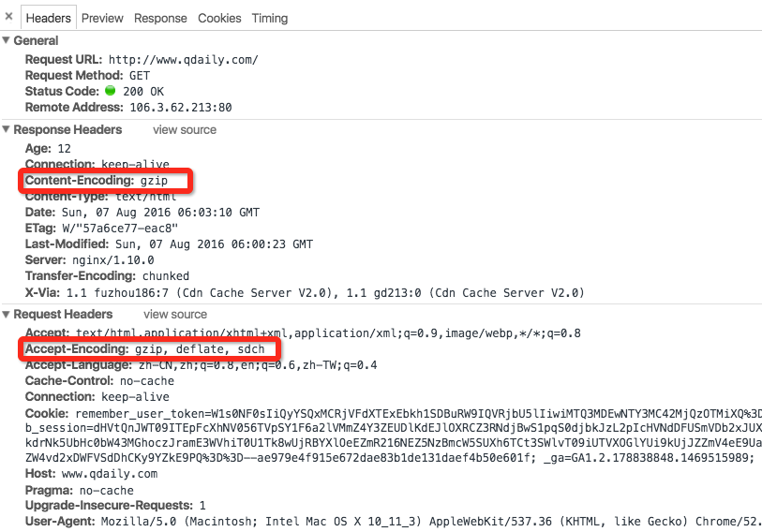
Task: Collapse the General section
Action: [7, 41]
